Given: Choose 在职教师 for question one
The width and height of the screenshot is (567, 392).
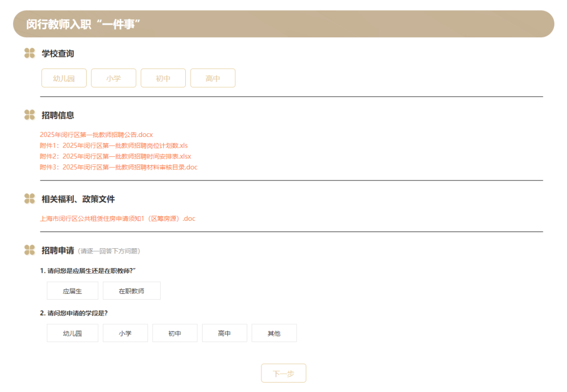Looking at the screenshot, I should pos(132,290).
